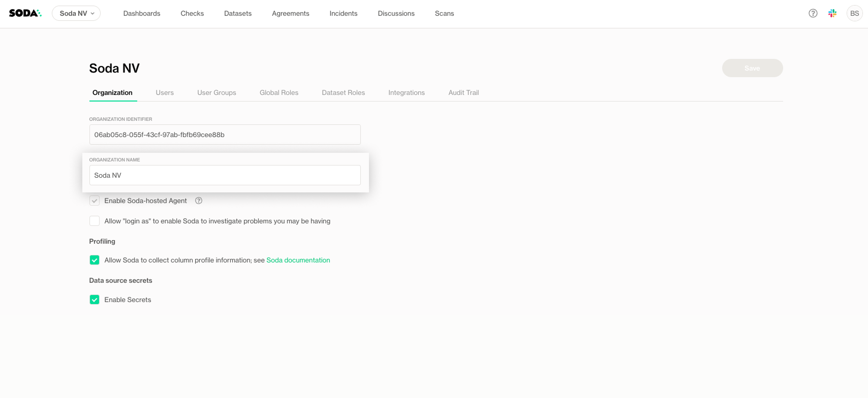
Task: Navigate to Scans in top menu
Action: point(444,13)
